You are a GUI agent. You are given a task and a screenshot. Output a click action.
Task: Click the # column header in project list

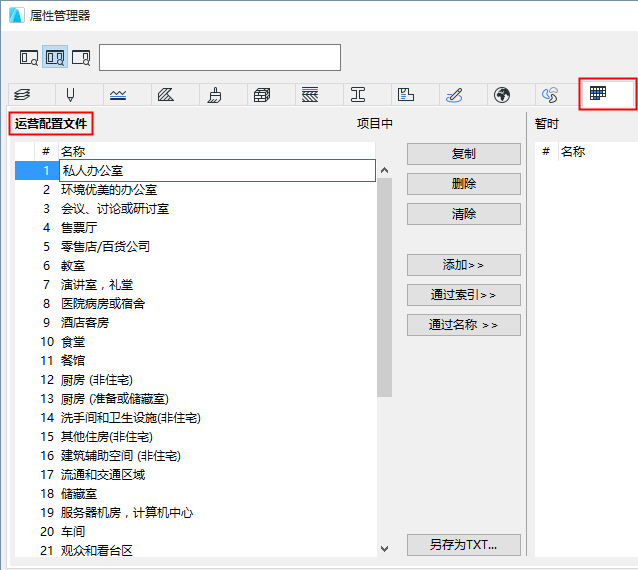(x=46, y=151)
